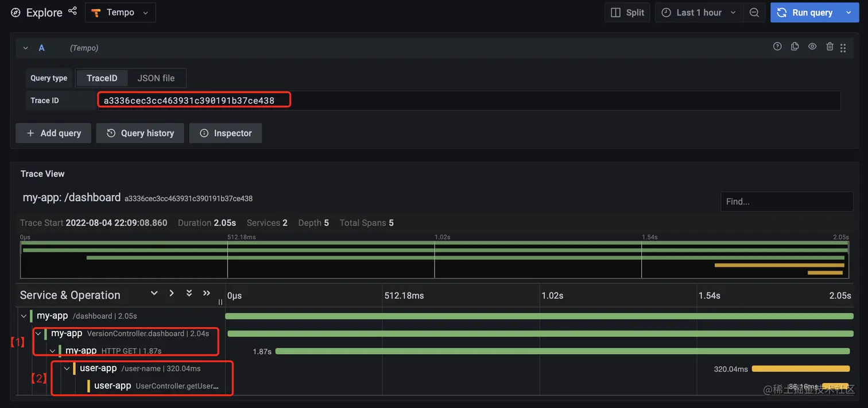This screenshot has width=868, height=408.
Task: Click the Duration 2.05s text
Action: pyautogui.click(x=207, y=223)
